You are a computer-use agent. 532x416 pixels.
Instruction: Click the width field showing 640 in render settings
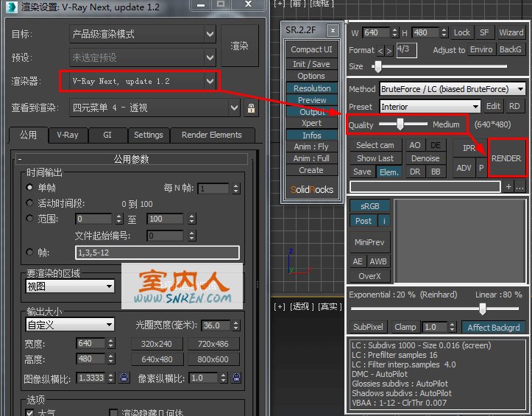click(x=91, y=343)
